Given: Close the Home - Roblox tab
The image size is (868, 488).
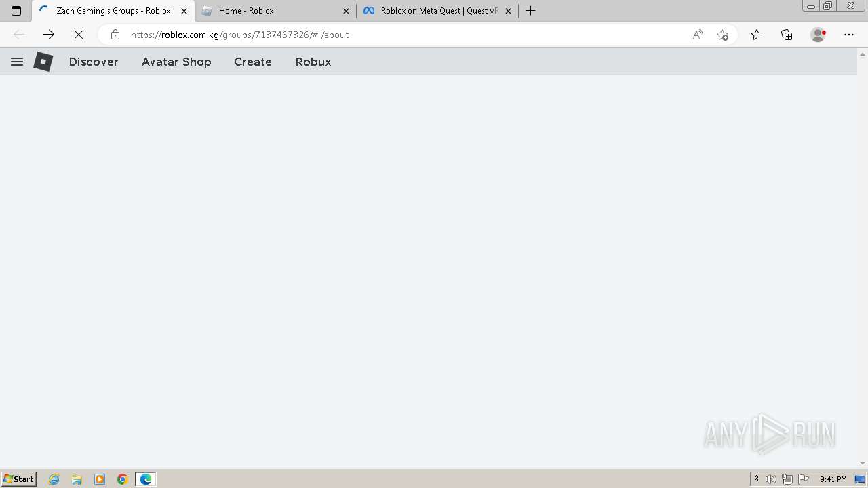Looking at the screenshot, I should [x=346, y=11].
